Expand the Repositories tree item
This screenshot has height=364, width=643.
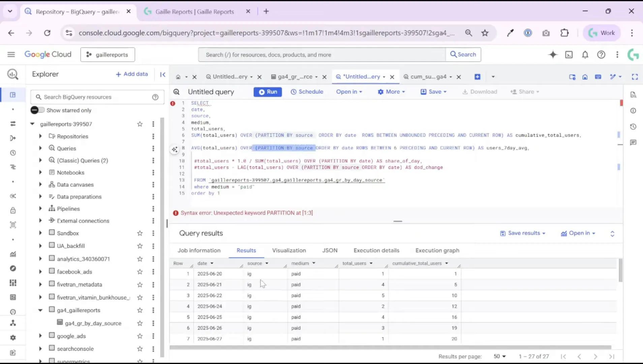tap(40, 136)
